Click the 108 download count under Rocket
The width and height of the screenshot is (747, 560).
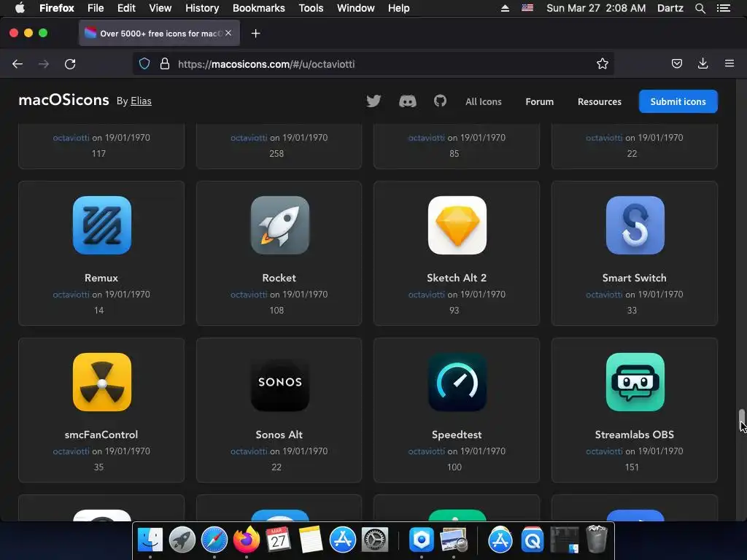[x=276, y=310]
